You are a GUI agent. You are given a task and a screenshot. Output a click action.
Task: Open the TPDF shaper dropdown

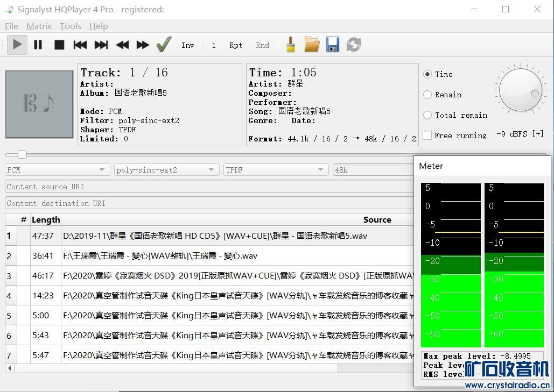click(x=276, y=170)
